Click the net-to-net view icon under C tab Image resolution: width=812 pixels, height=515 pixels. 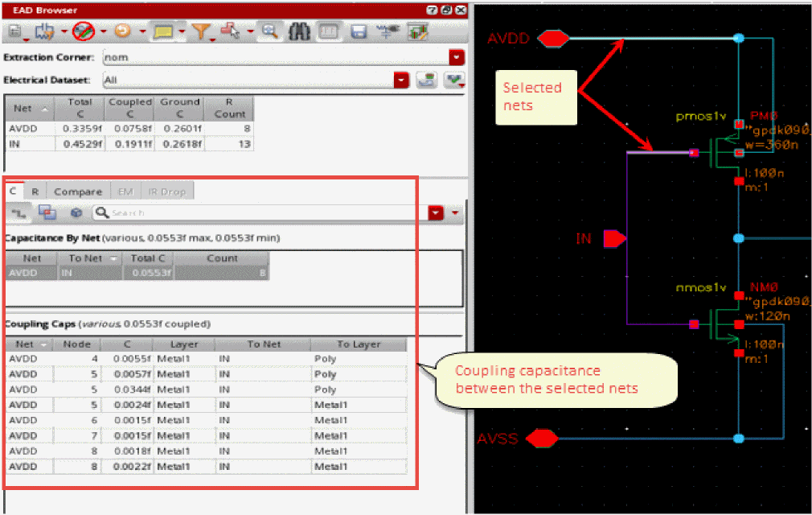coord(18,213)
